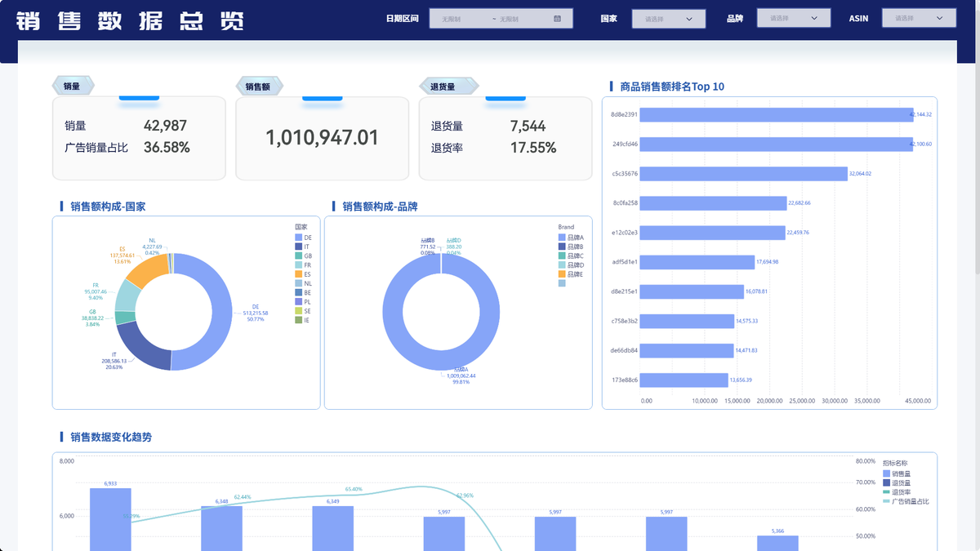Click the returns count 7,544

point(528,126)
